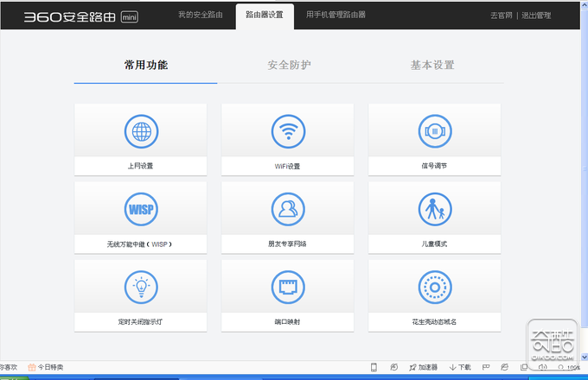Select the 常用功能 section tab
Image resolution: width=588 pixels, height=380 pixels.
(146, 65)
